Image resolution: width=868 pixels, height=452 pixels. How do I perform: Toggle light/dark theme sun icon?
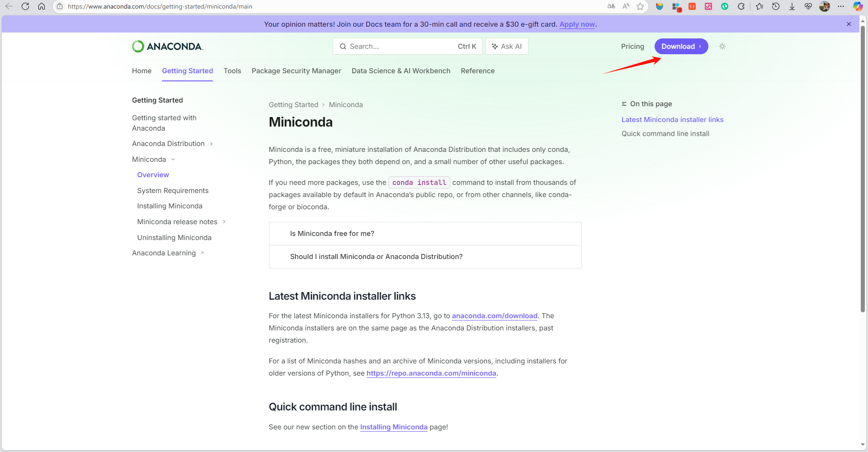point(722,47)
